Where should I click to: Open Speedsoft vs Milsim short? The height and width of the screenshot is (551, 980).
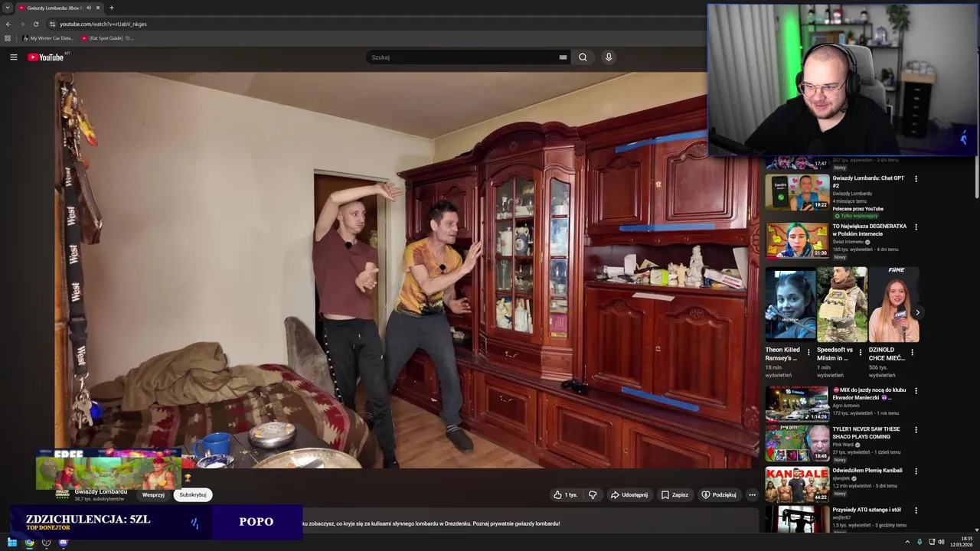(841, 304)
